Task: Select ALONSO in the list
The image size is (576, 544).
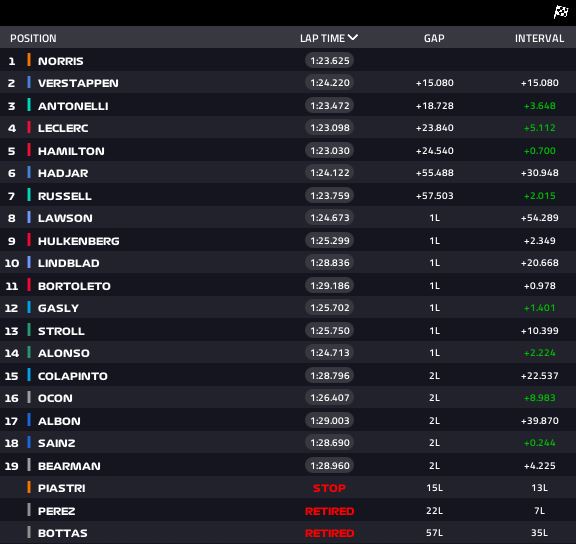Action: coord(64,353)
